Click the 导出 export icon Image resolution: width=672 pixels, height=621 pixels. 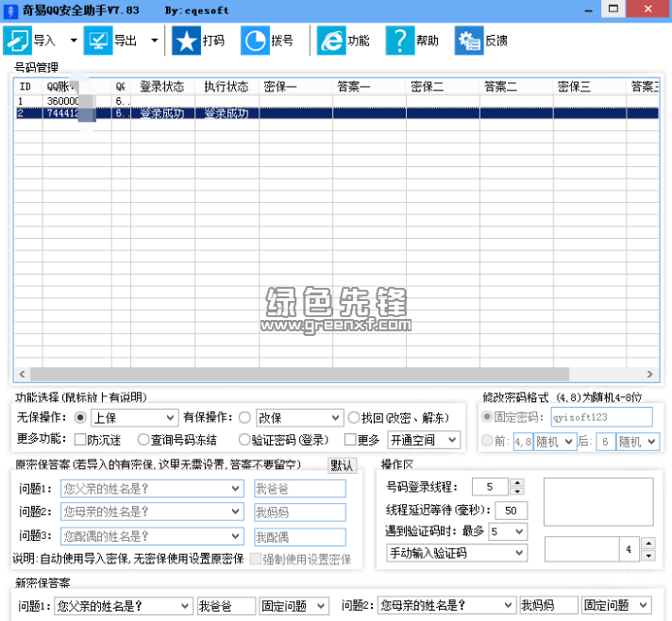pyautogui.click(x=98, y=41)
